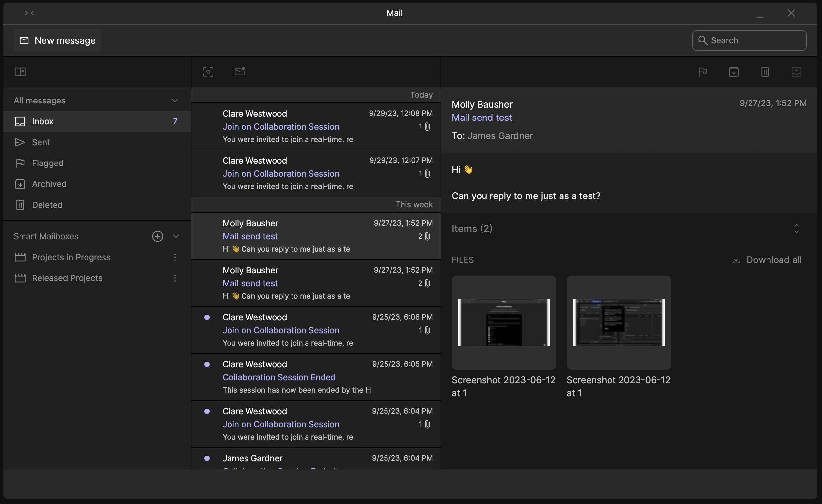Archive the open message with archive icon
This screenshot has width=822, height=504.
click(734, 72)
